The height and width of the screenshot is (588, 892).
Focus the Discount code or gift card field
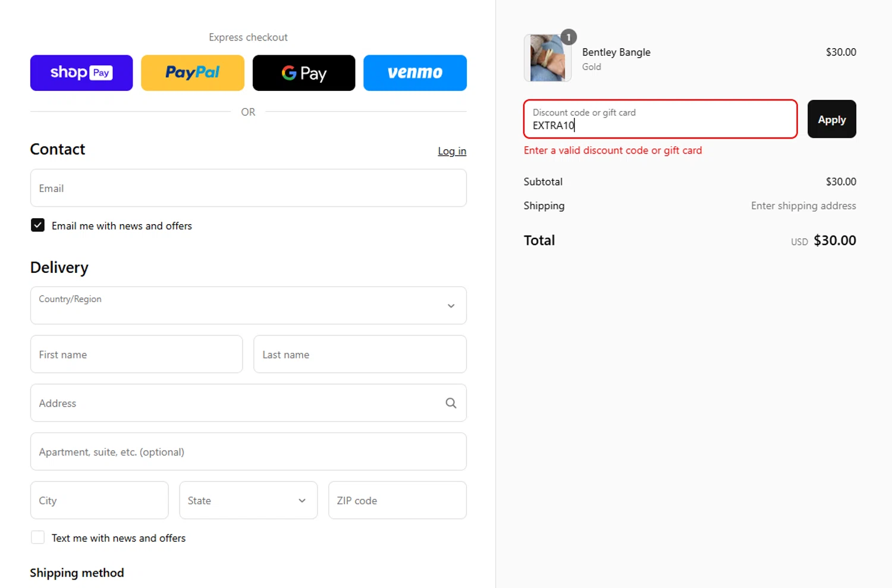pos(660,120)
